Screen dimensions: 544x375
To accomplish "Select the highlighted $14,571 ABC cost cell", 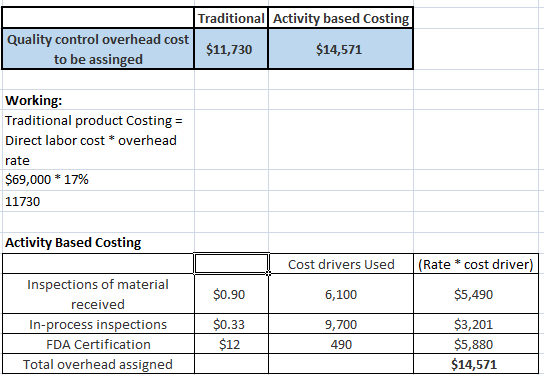I will (x=341, y=49).
